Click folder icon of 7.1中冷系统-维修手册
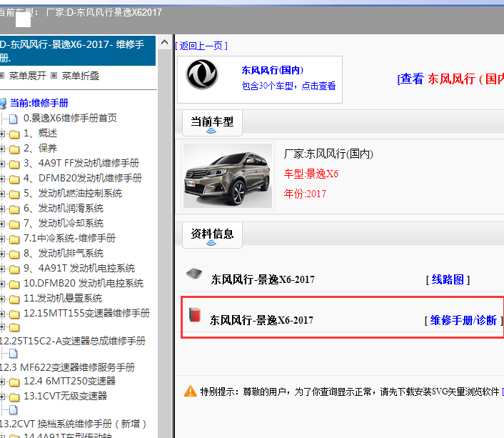 14,239
